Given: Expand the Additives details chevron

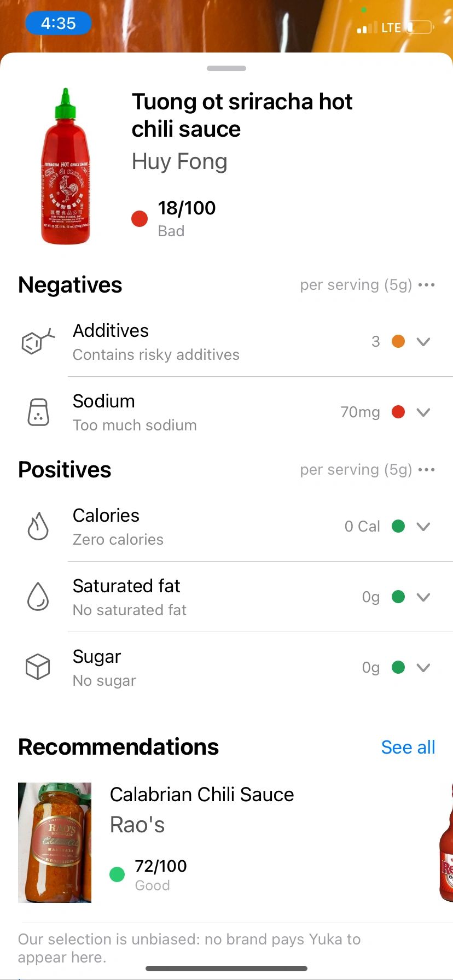Looking at the screenshot, I should (423, 342).
